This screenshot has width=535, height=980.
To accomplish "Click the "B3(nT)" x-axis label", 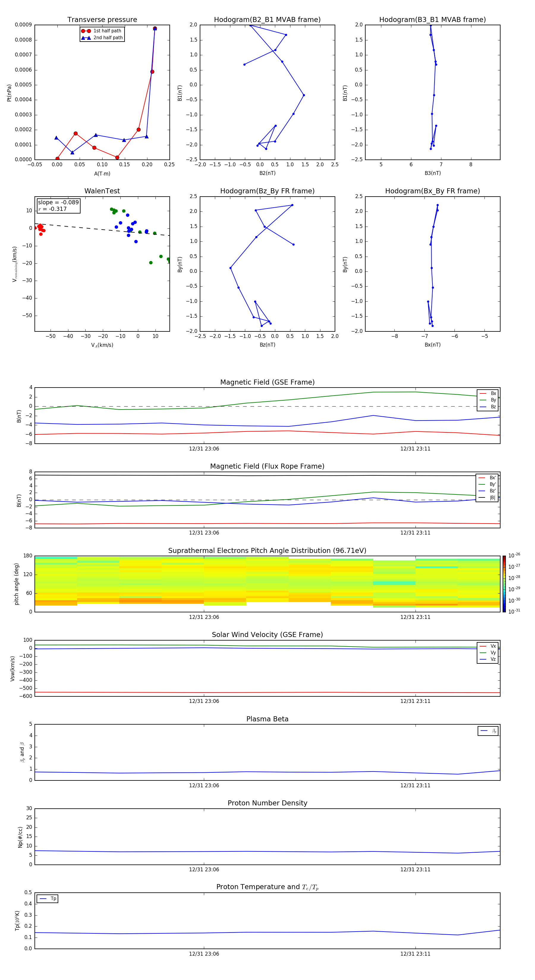I will (432, 173).
